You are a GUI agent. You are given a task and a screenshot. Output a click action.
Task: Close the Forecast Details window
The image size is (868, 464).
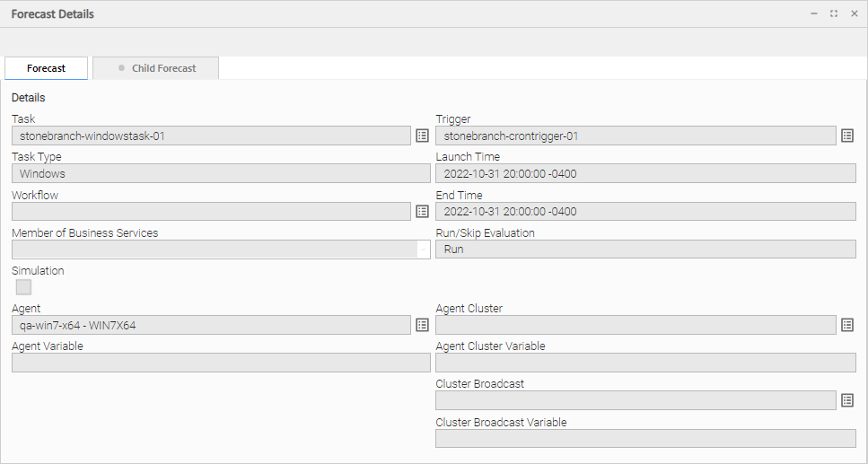tap(854, 13)
